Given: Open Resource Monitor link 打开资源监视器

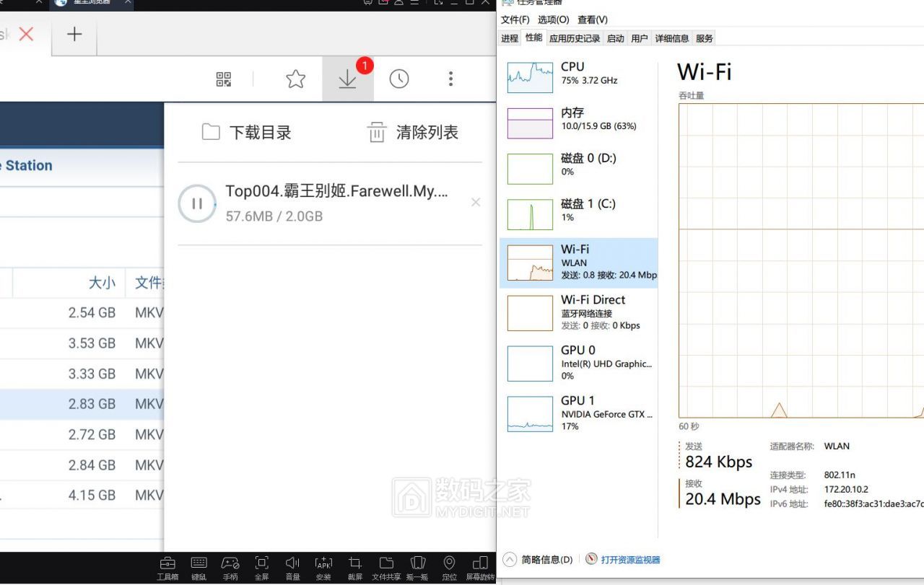Looking at the screenshot, I should click(623, 560).
